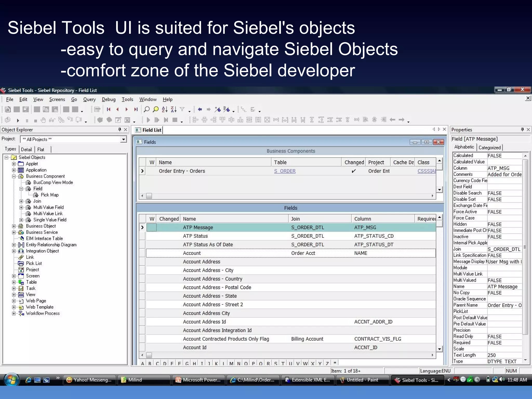Expand the Join tree node
Image resolution: width=532 pixels, height=399 pixels.
21,201
